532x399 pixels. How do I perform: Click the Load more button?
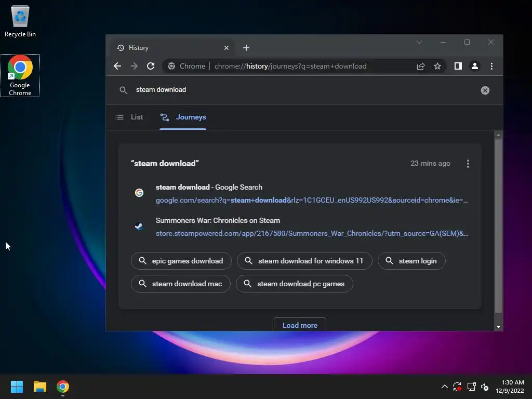[x=300, y=325]
